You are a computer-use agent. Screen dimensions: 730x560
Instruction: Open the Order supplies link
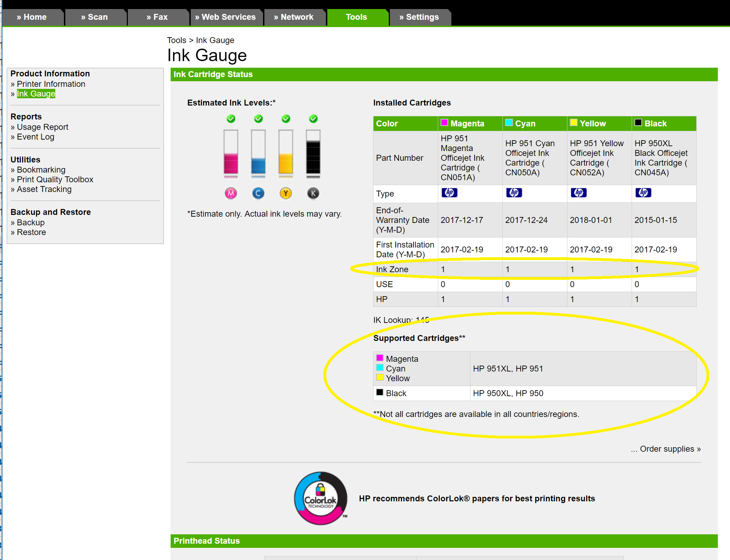pyautogui.click(x=666, y=449)
